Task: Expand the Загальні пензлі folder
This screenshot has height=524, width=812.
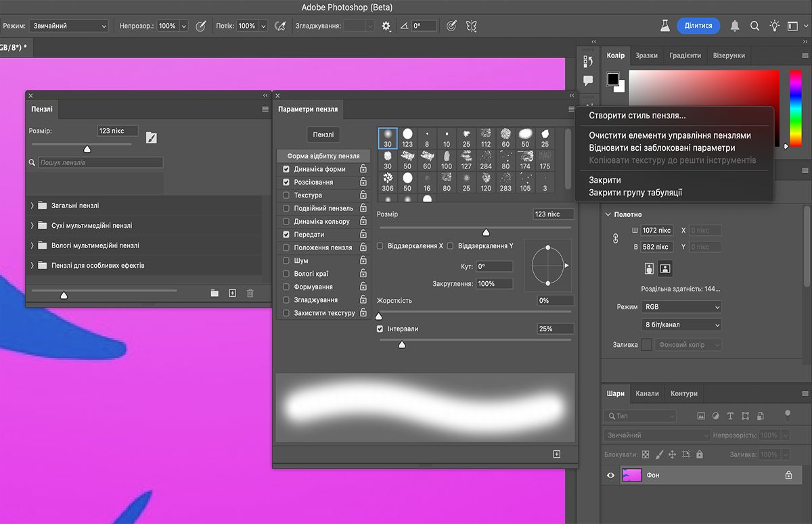Action: [x=32, y=206]
